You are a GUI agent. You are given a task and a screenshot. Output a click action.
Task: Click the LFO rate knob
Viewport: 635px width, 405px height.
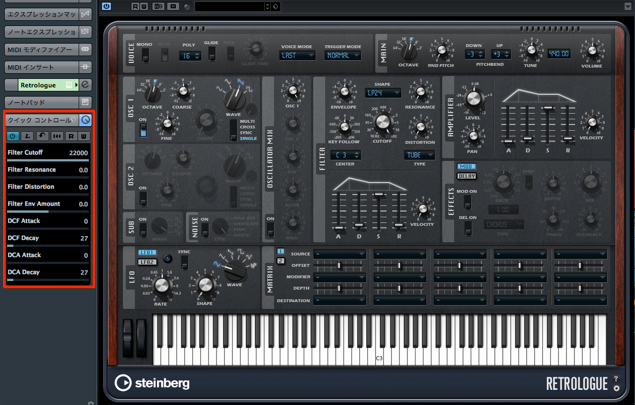[161, 286]
